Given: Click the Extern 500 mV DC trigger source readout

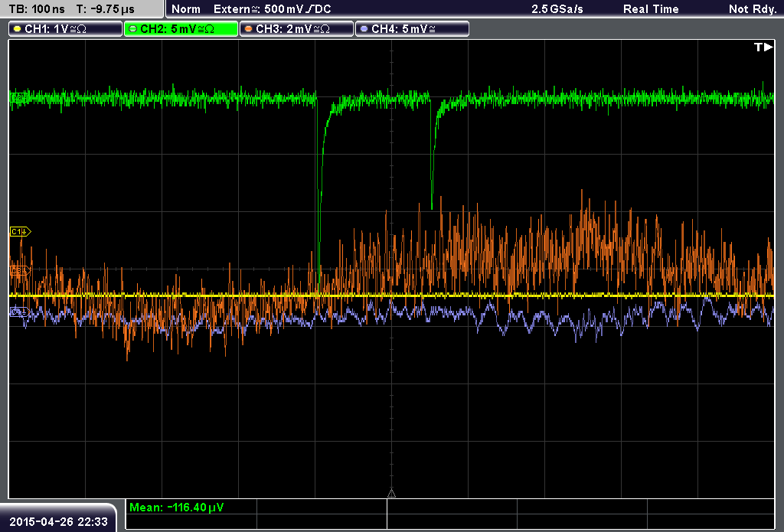Looking at the screenshot, I should pyautogui.click(x=273, y=9).
